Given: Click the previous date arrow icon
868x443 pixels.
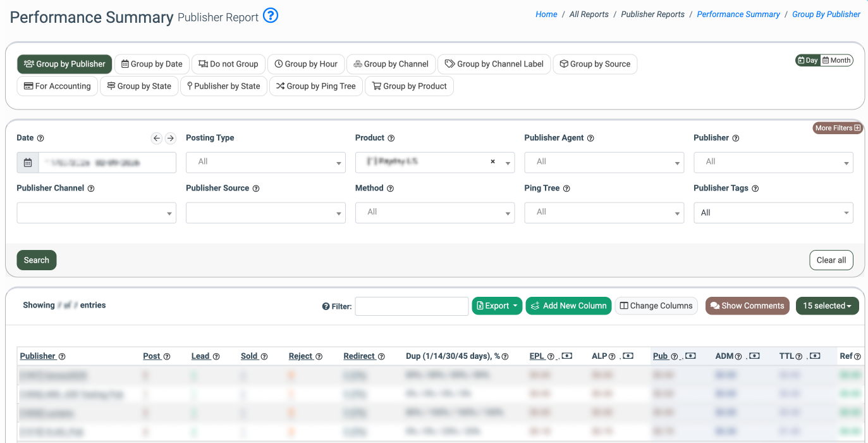Looking at the screenshot, I should point(157,138).
